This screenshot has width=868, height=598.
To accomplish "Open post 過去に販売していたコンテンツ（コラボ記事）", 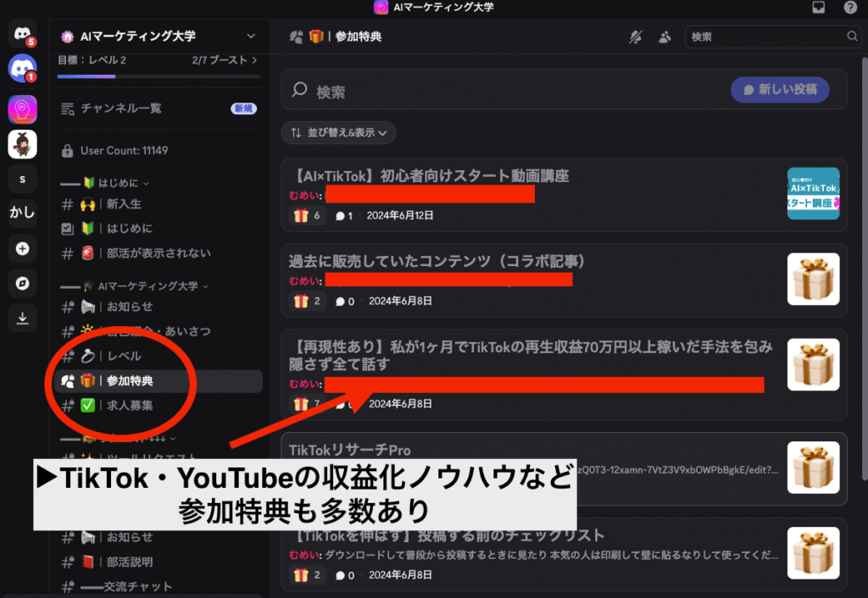I will click(564, 280).
